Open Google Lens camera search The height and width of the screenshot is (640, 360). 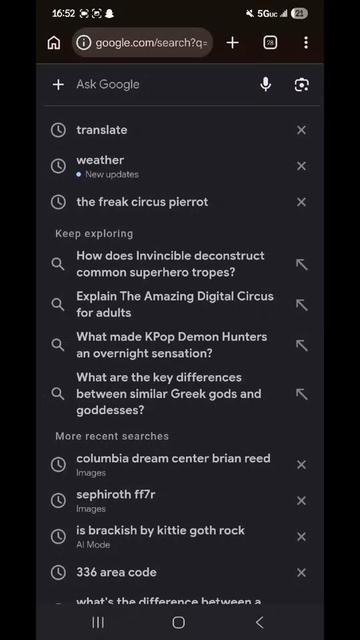click(301, 84)
